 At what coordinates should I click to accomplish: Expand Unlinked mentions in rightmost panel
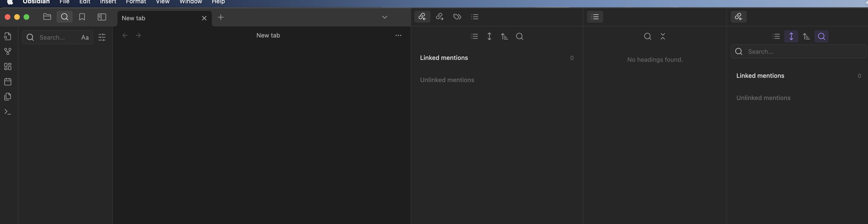pyautogui.click(x=799, y=98)
